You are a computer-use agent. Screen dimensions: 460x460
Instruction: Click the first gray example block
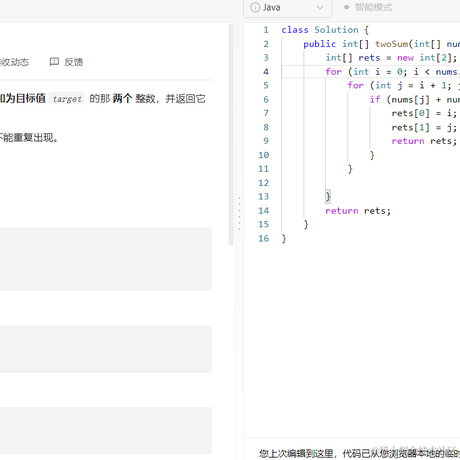coord(106,259)
